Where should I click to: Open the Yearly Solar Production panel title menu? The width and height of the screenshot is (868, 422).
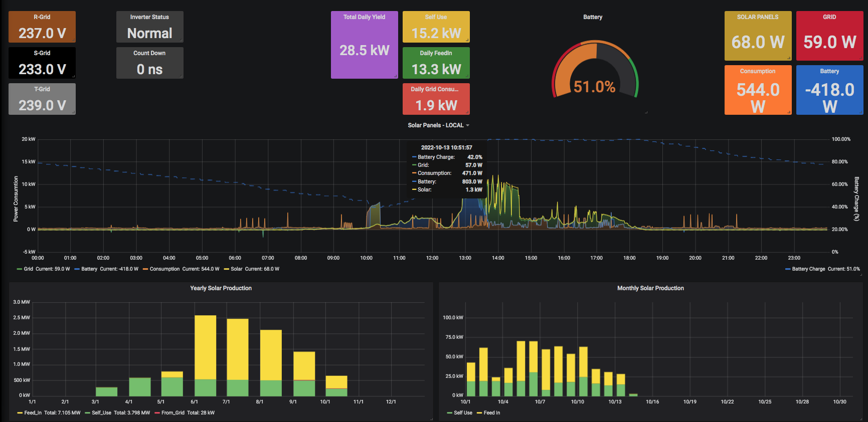[221, 288]
